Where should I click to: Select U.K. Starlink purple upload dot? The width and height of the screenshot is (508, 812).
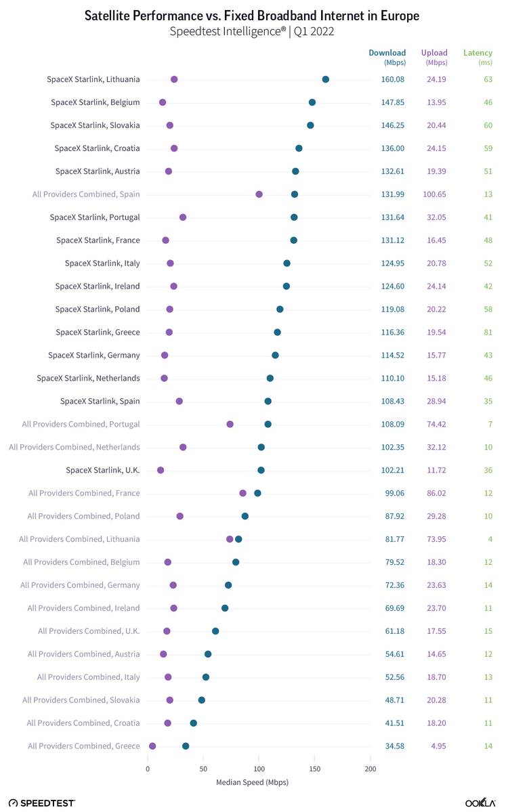tap(161, 470)
